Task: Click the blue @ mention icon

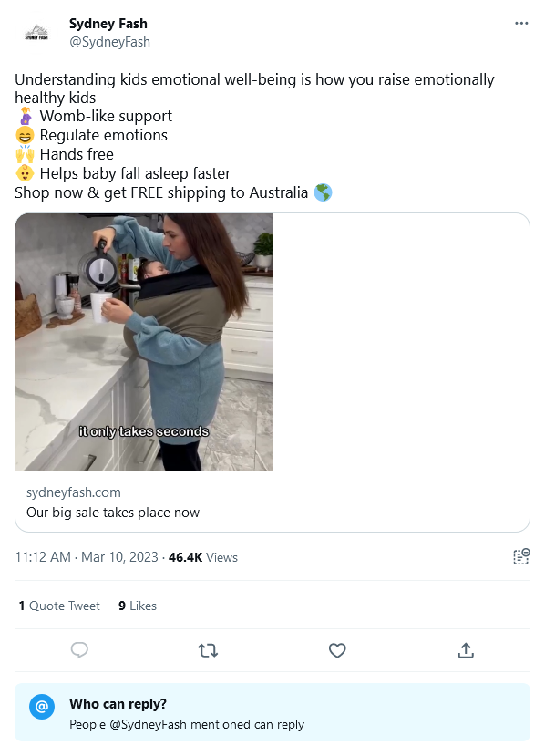Action: coord(42,707)
